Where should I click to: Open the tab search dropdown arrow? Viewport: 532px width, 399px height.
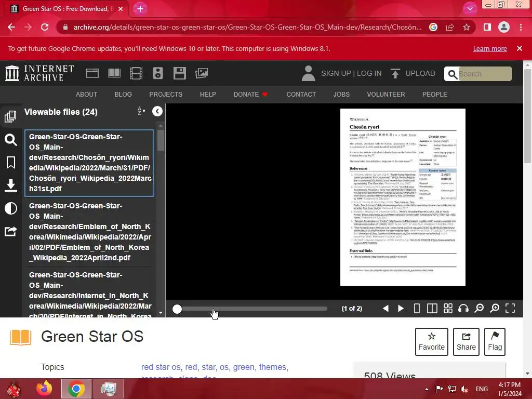click(x=470, y=9)
